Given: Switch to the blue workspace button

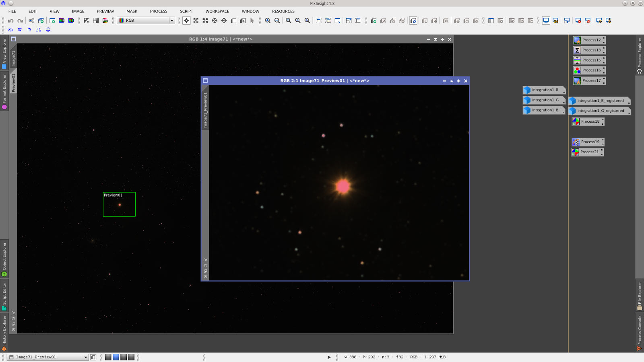Looking at the screenshot, I should pyautogui.click(x=116, y=357).
